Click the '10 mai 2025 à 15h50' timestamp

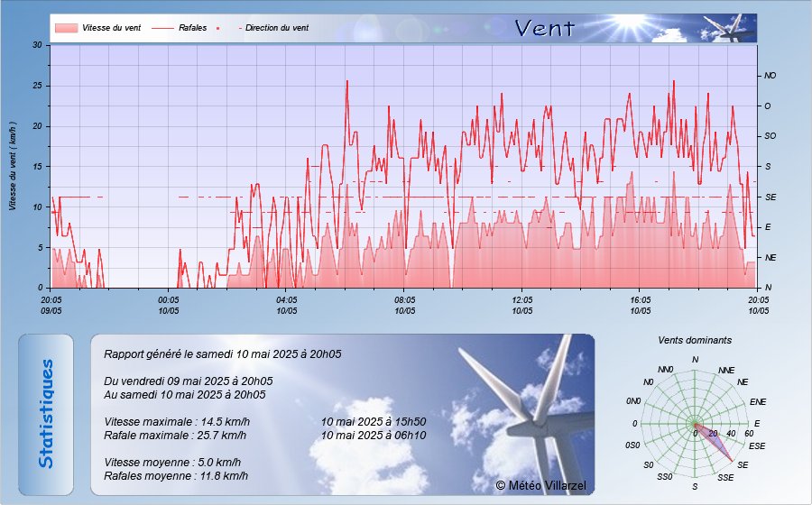374,422
